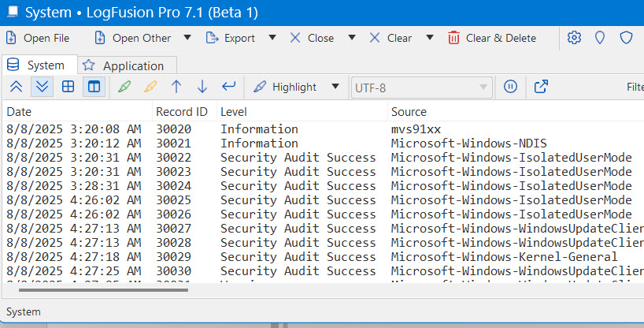Screen dimensions: 644x328
Task: Toggle auto-scroll with double down chevrons
Action: 42,87
